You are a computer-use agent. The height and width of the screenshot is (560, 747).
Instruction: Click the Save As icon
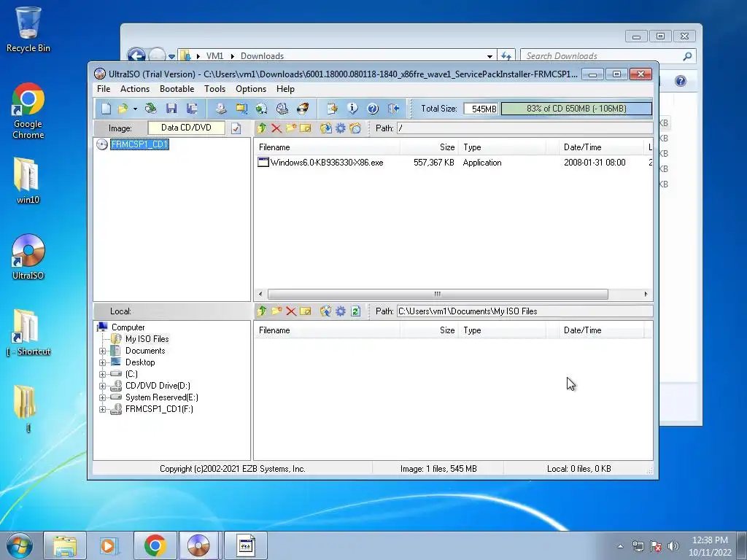click(x=192, y=109)
